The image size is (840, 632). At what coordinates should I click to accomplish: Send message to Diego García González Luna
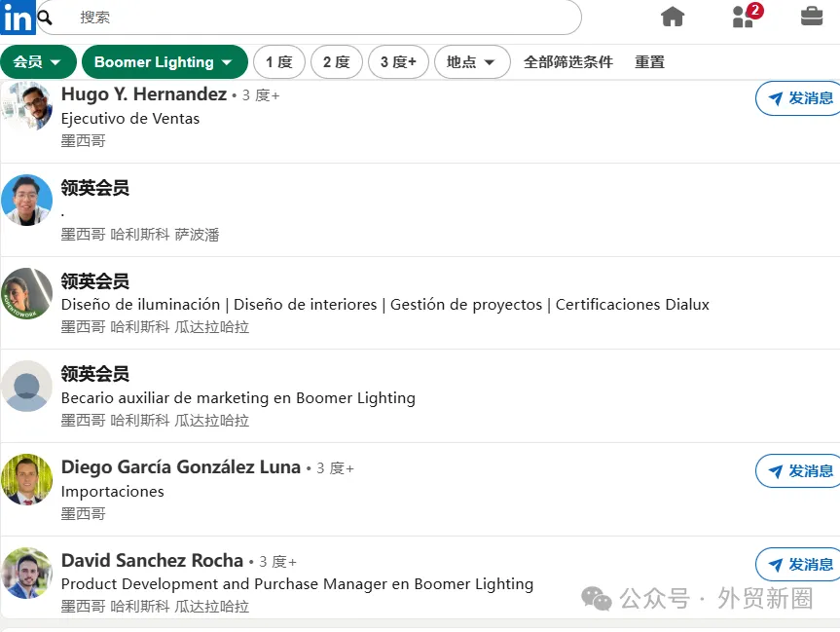pyautogui.click(x=799, y=471)
